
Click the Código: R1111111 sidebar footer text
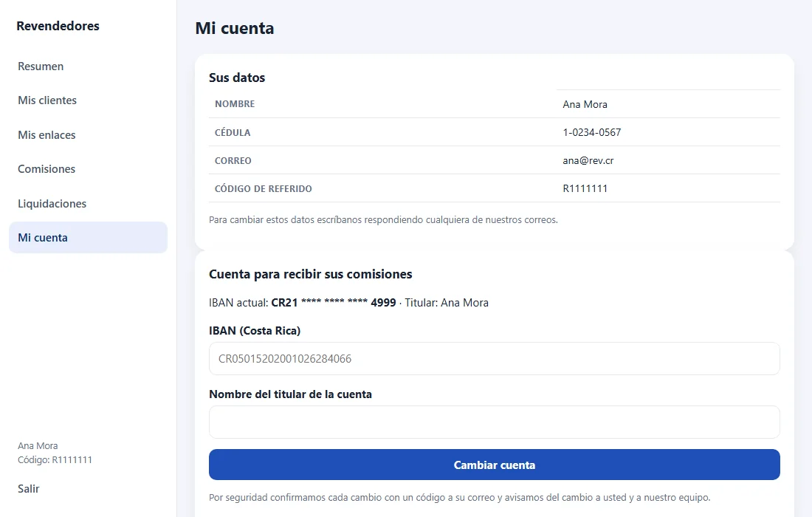[55, 459]
